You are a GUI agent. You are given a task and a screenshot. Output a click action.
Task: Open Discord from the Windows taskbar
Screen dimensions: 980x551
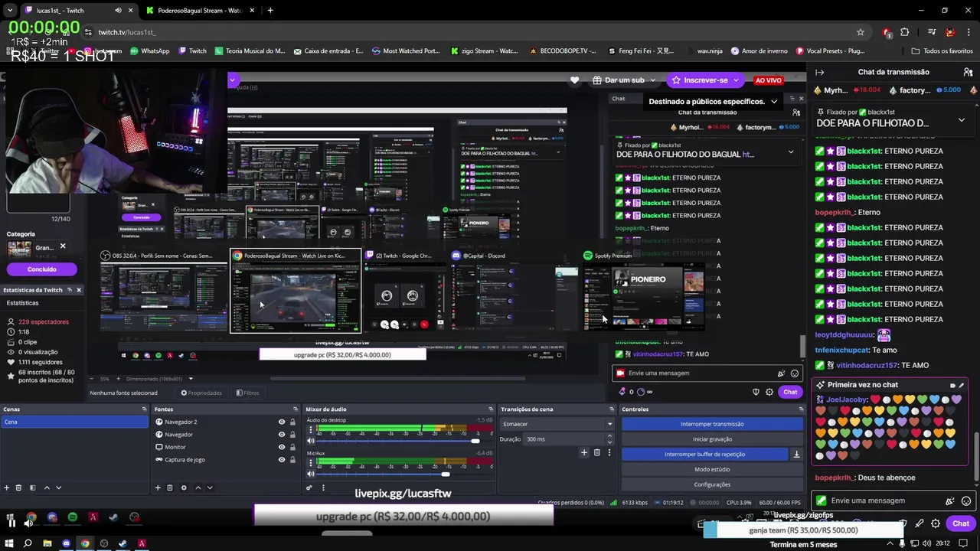click(x=66, y=543)
